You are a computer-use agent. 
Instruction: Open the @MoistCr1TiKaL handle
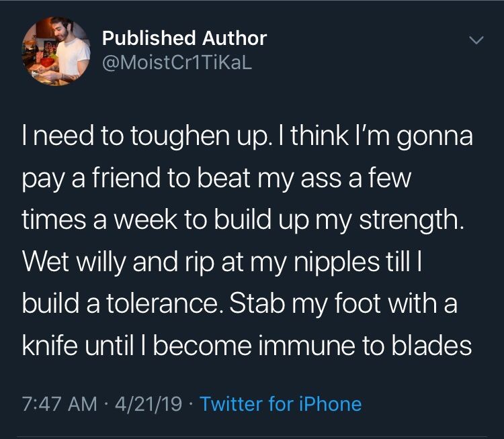click(177, 63)
